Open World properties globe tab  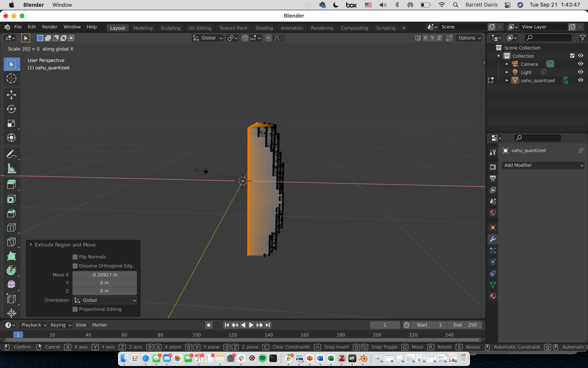(493, 213)
